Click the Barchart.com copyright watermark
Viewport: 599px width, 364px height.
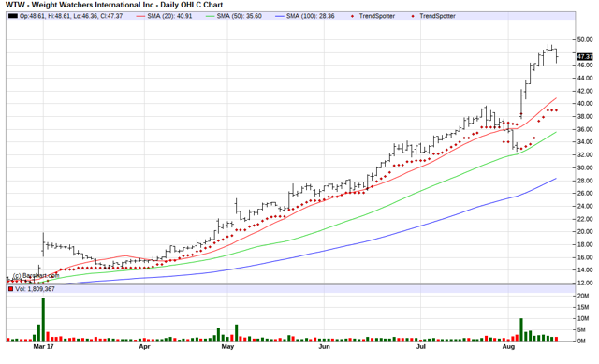coord(36,275)
